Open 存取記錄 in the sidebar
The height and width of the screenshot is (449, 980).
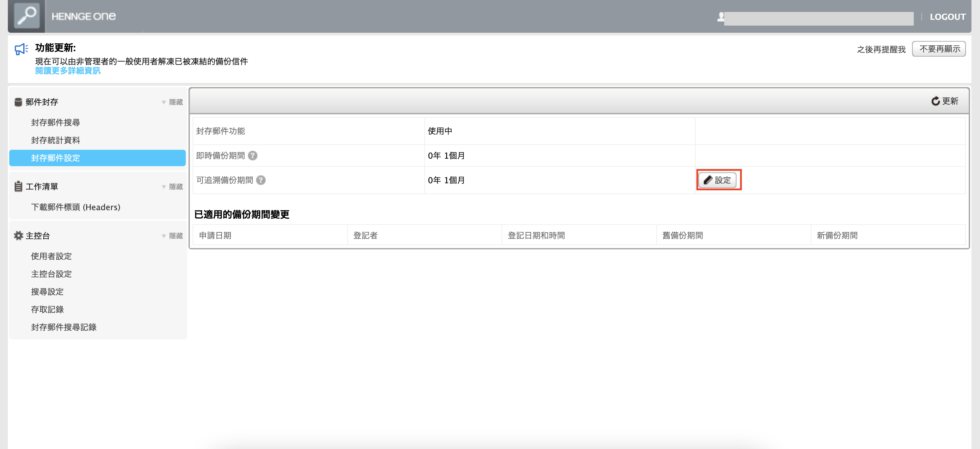tap(47, 309)
